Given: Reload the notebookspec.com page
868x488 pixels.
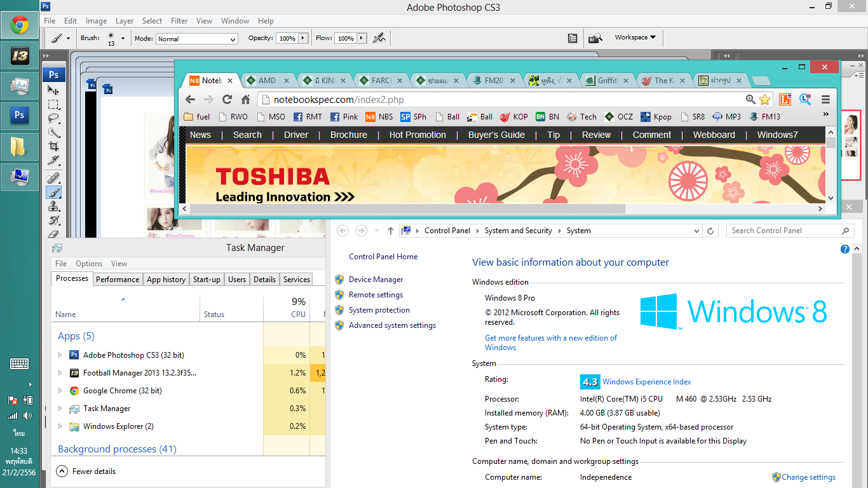Looking at the screenshot, I should click(227, 99).
